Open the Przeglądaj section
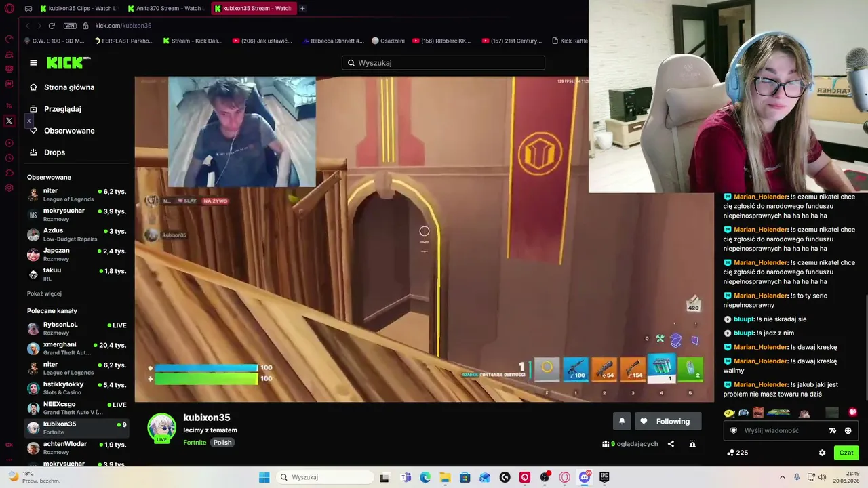This screenshot has width=868, height=488. [55, 109]
